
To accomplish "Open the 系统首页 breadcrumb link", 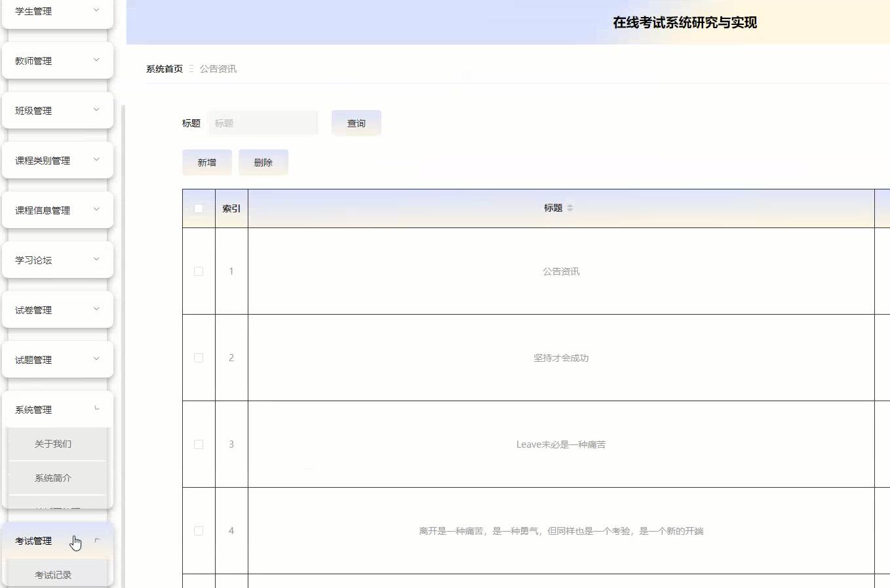I will click(164, 68).
